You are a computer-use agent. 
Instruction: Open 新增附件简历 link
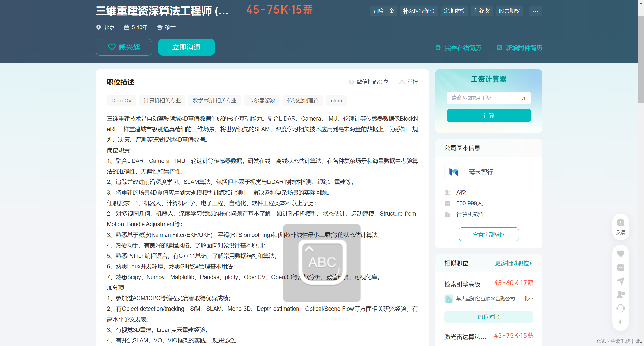[524, 48]
